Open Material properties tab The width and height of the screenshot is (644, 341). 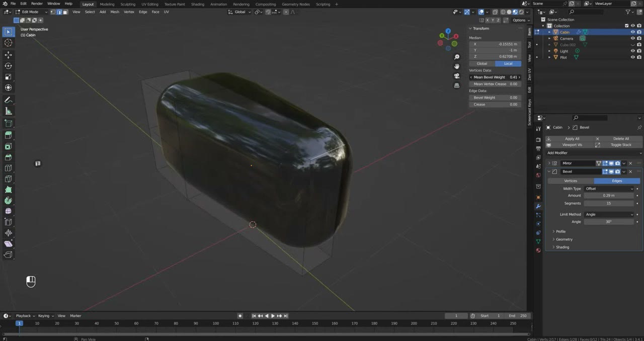click(538, 250)
